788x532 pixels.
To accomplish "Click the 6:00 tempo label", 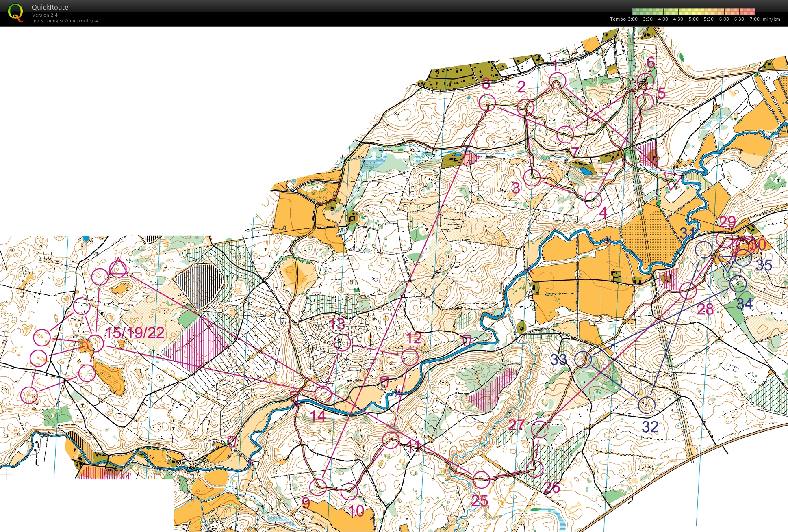I will 724,19.
